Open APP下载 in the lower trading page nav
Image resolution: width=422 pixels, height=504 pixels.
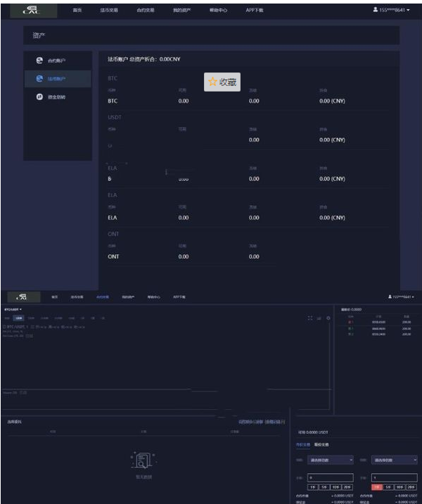pos(179,297)
